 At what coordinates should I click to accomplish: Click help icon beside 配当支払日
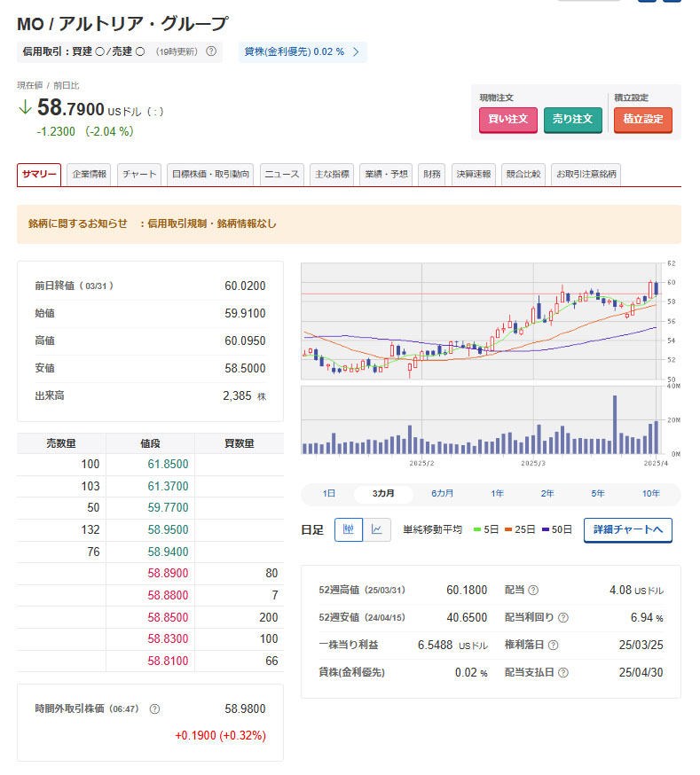click(563, 673)
